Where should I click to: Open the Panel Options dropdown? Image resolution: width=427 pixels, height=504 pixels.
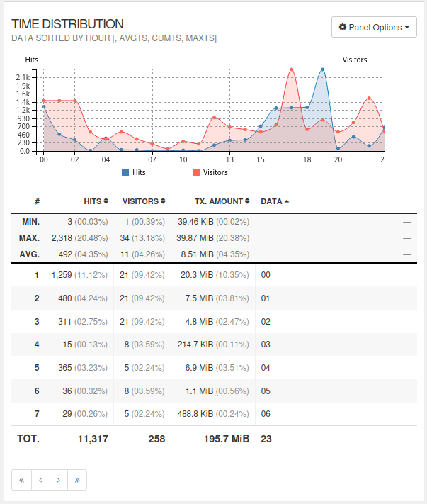tap(374, 28)
